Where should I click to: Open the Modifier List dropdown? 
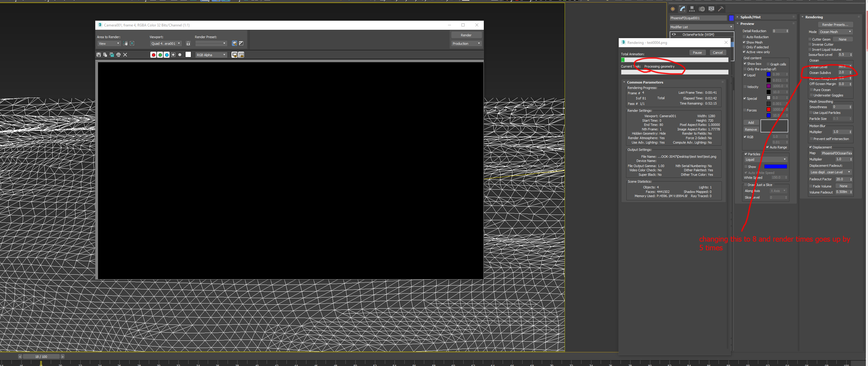click(701, 27)
